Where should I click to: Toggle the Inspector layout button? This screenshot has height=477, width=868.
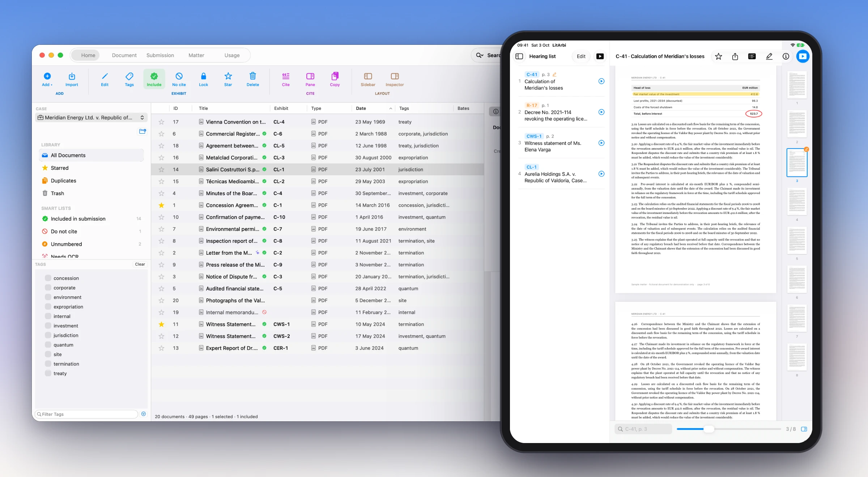[395, 79]
